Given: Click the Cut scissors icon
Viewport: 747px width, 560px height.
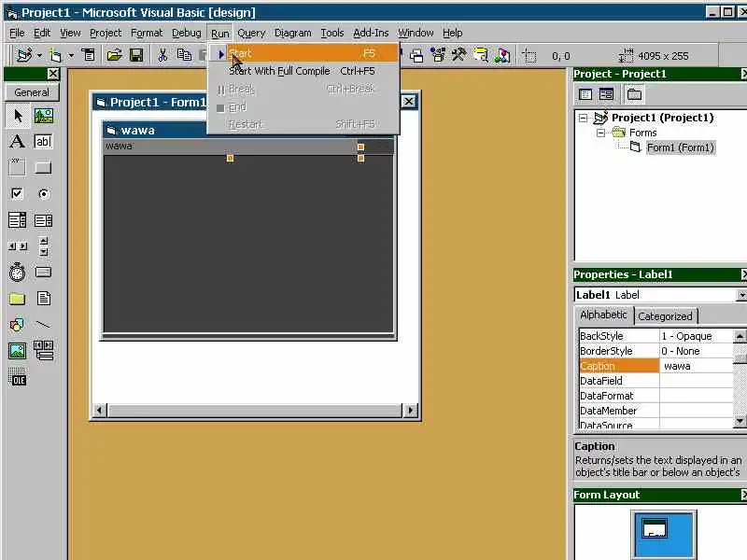Looking at the screenshot, I should [162, 56].
